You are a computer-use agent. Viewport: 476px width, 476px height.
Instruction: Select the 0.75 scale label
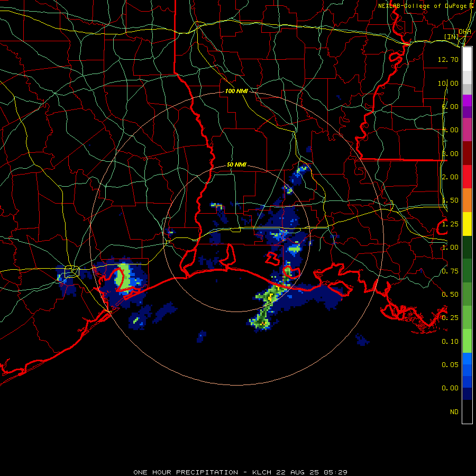click(450, 271)
